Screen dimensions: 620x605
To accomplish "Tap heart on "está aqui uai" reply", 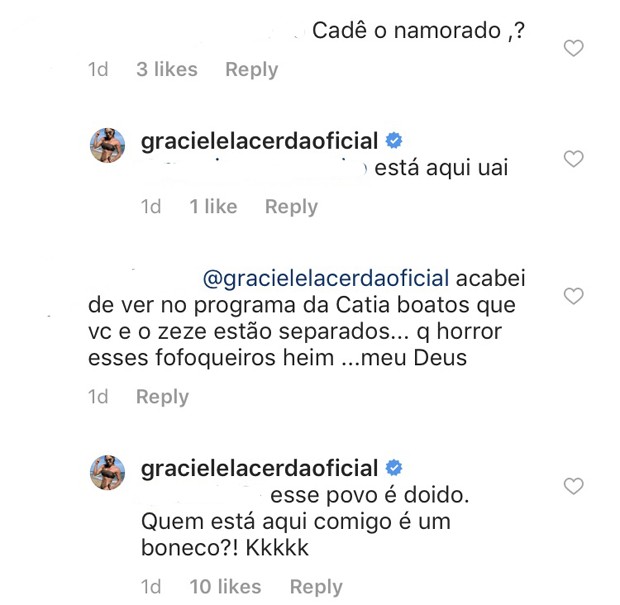I will point(574,159).
